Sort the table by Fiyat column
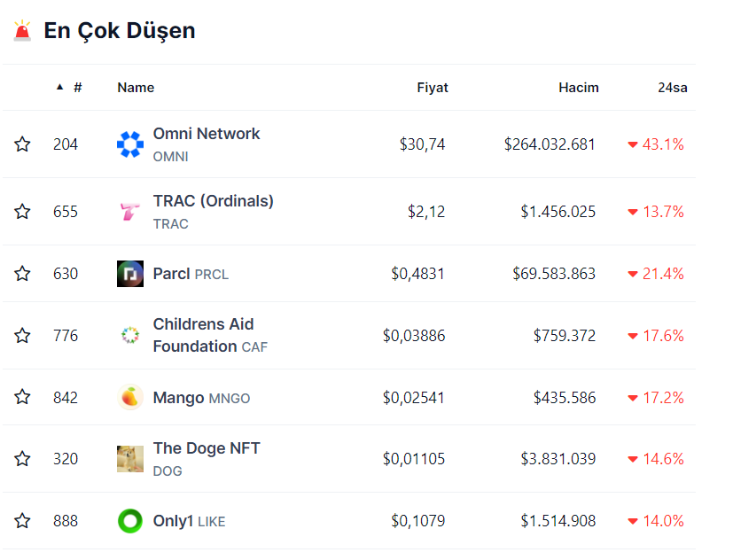Image resolution: width=733 pixels, height=560 pixels. (x=433, y=88)
